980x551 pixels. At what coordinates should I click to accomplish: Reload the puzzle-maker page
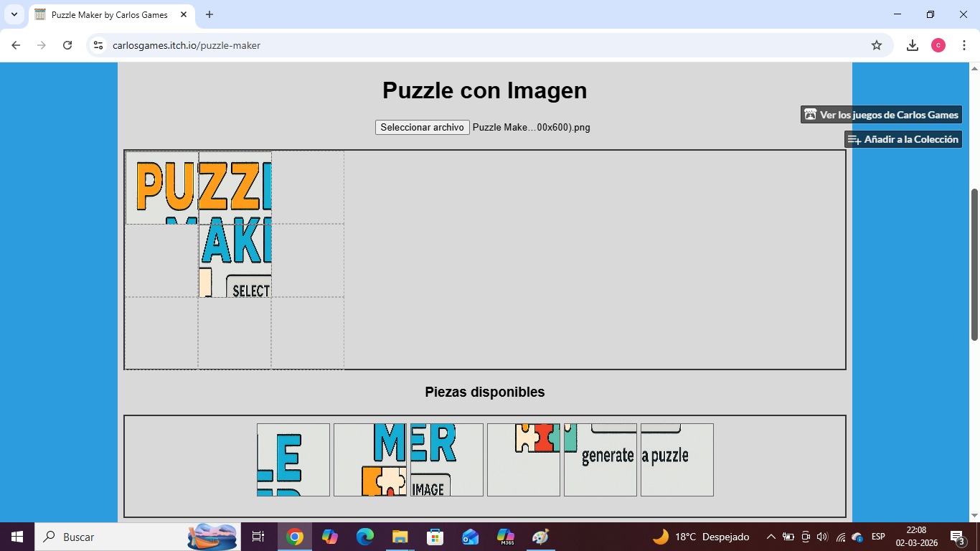pos(67,45)
